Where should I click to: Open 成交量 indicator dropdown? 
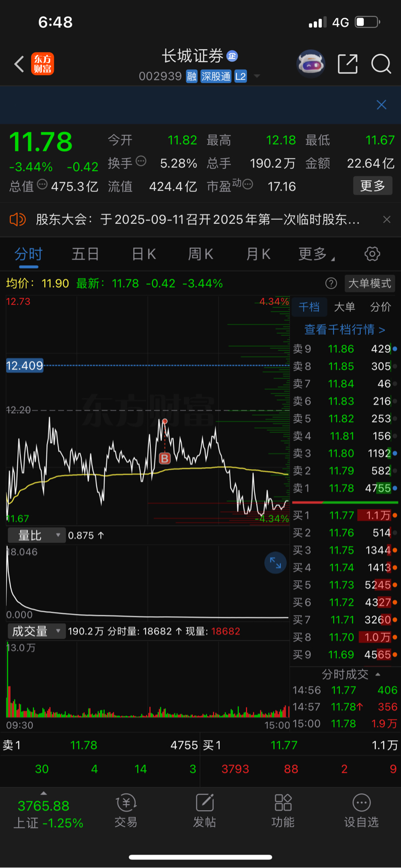coord(36,631)
